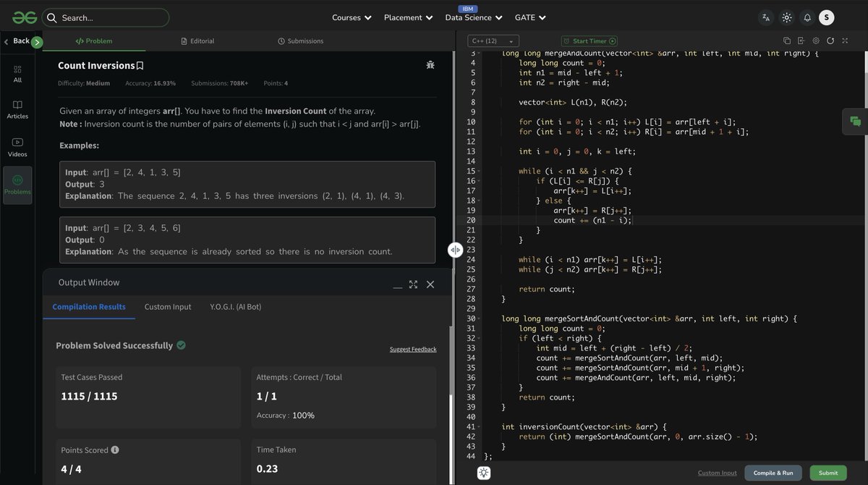This screenshot has width=868, height=485.
Task: Open the chat bubble widget
Action: point(855,122)
